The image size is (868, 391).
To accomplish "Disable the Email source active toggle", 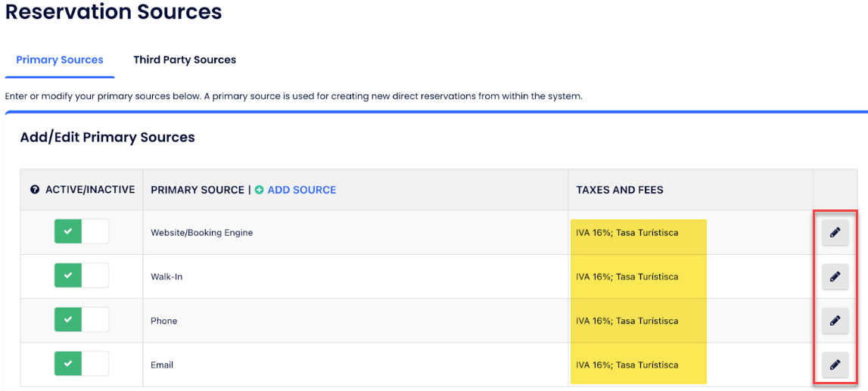I will click(x=81, y=364).
